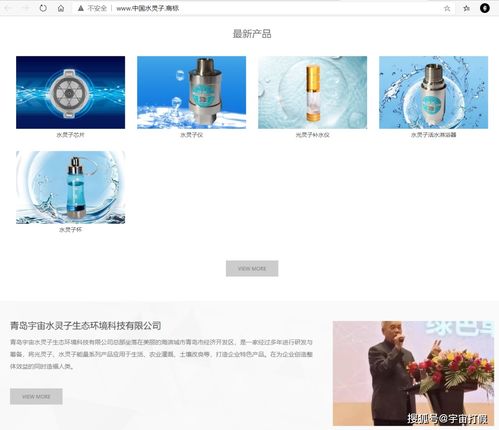Open the round profile avatar icon
The width and height of the screenshot is (499, 430).
pos(485,8)
